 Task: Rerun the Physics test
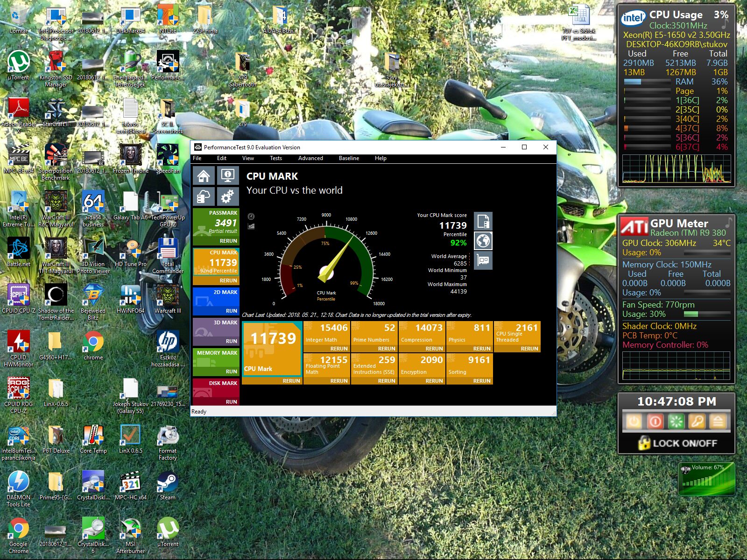click(482, 349)
